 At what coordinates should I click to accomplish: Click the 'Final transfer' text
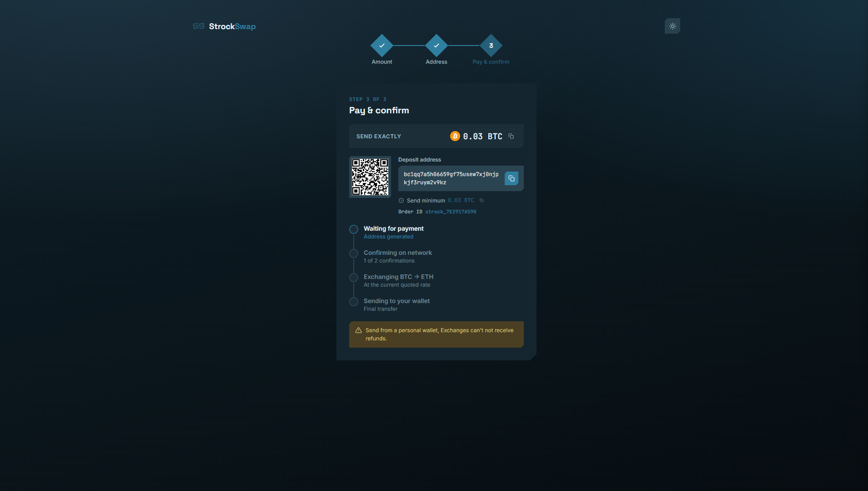click(x=381, y=309)
